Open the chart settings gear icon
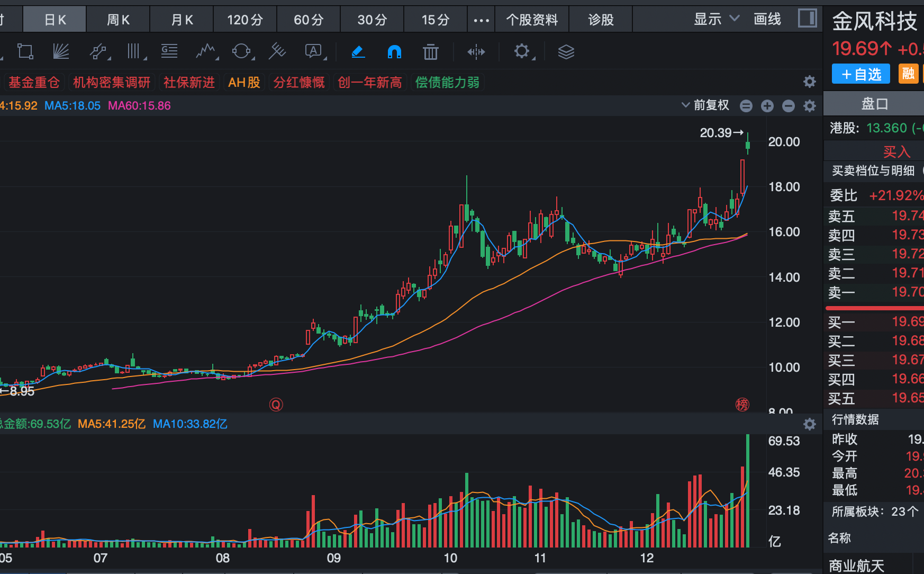The image size is (924, 574). coord(522,51)
